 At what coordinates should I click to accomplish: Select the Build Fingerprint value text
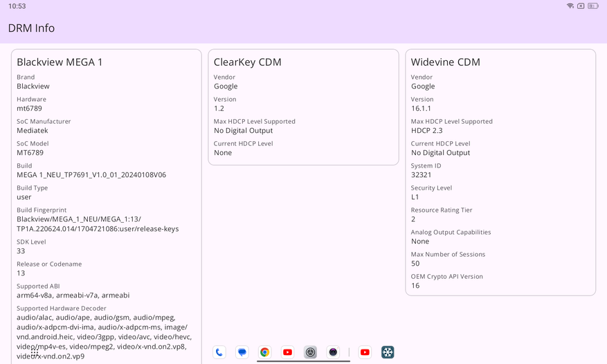point(98,224)
